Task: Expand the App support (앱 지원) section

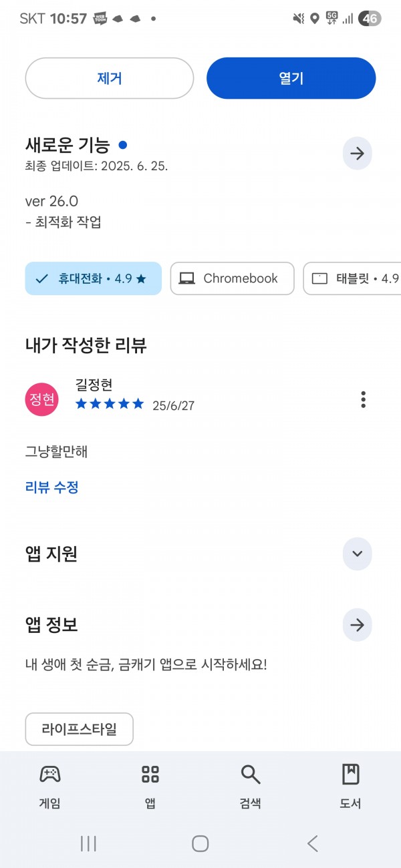Action: pos(357,554)
